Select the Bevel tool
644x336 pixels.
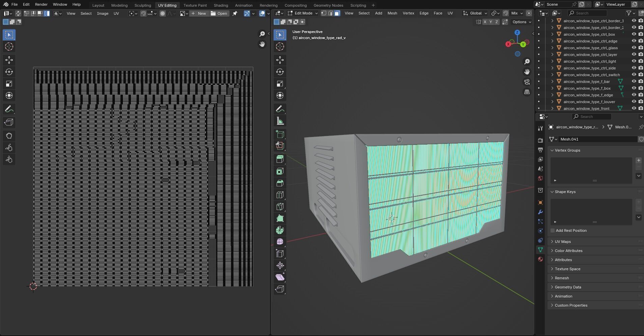(280, 183)
